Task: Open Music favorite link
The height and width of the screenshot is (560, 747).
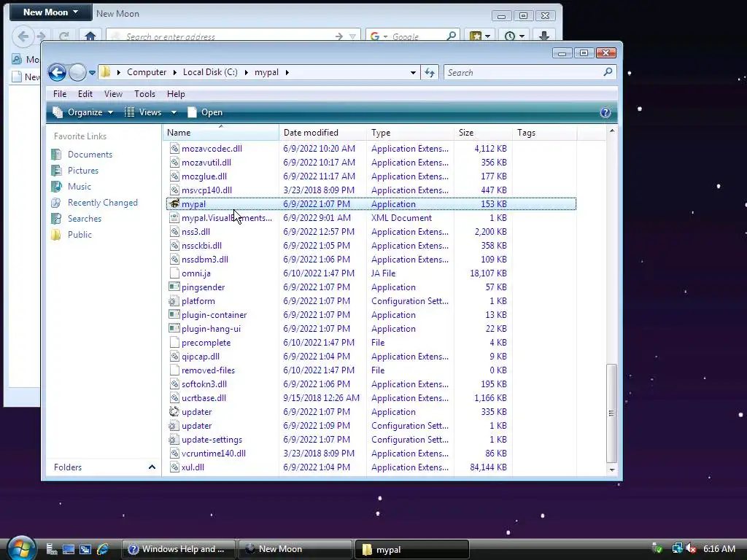Action: point(79,186)
